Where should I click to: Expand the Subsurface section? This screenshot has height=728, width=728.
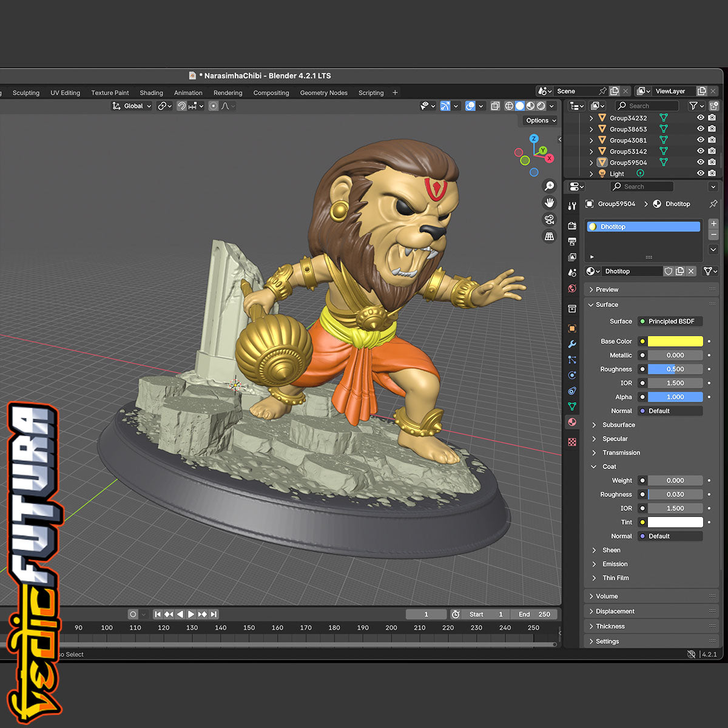pos(618,425)
